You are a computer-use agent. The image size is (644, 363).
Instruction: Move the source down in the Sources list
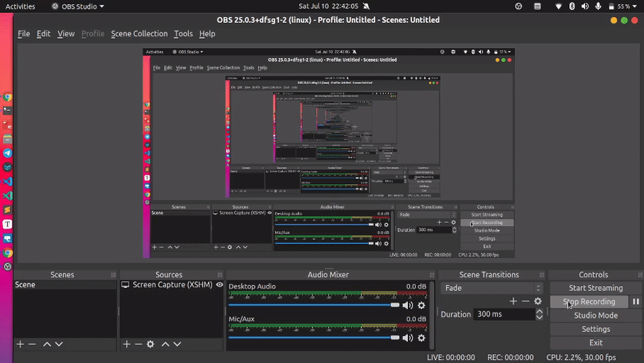coord(177,344)
